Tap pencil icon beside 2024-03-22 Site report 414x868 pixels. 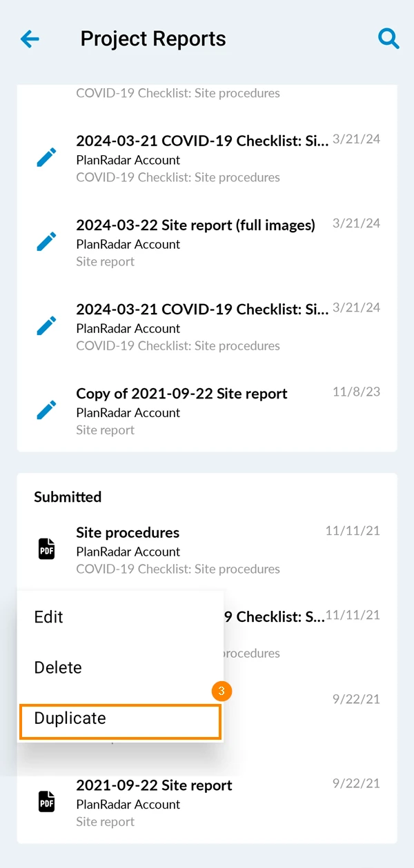(46, 242)
